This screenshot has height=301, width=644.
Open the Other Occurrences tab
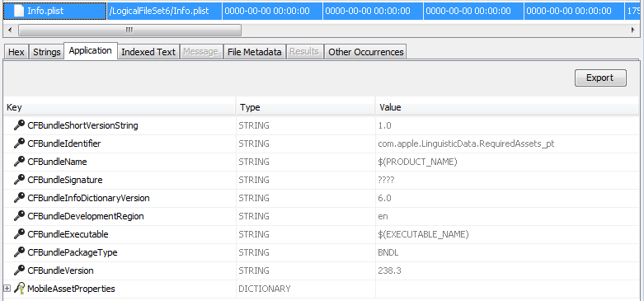(x=365, y=52)
